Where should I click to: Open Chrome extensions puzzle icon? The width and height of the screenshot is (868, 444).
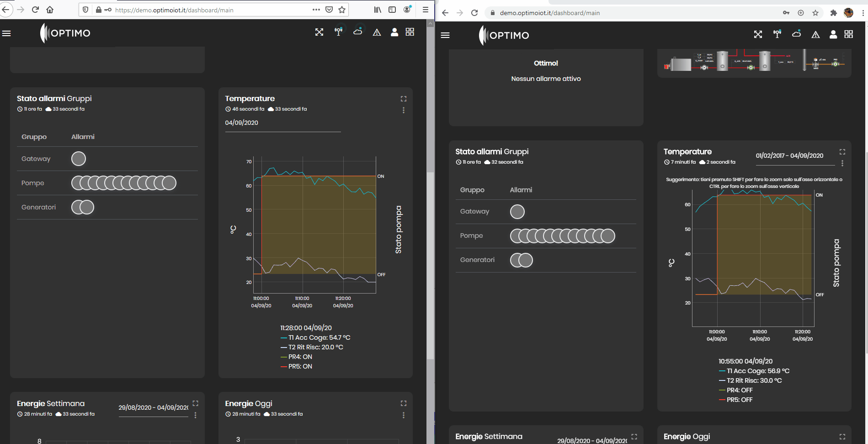[833, 13]
